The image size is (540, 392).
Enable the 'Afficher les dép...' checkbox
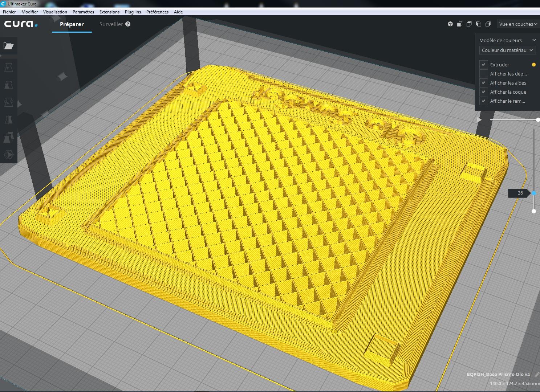(x=483, y=74)
